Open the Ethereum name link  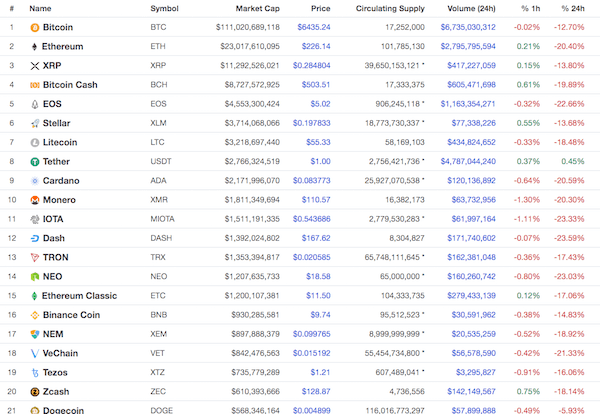(x=62, y=46)
